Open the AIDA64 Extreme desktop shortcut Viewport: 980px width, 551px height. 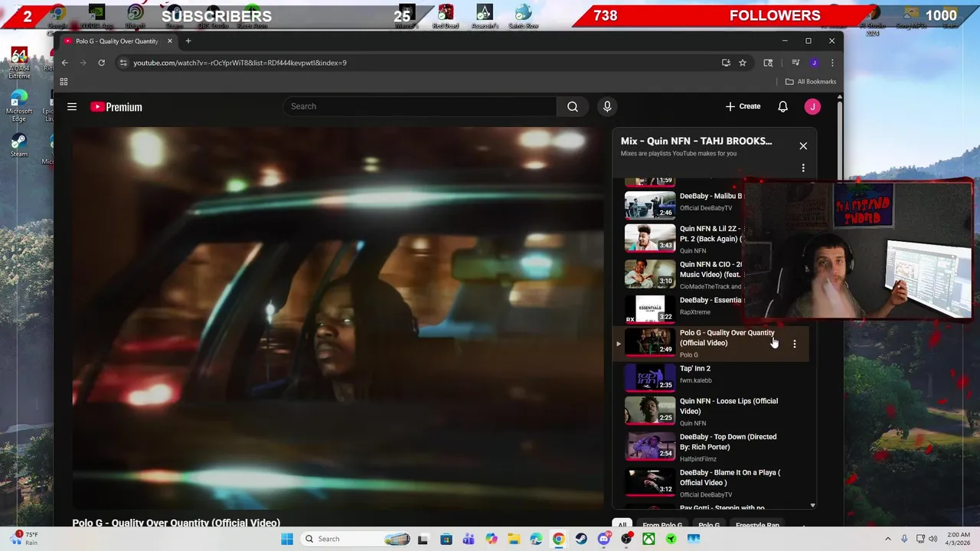[x=19, y=64]
